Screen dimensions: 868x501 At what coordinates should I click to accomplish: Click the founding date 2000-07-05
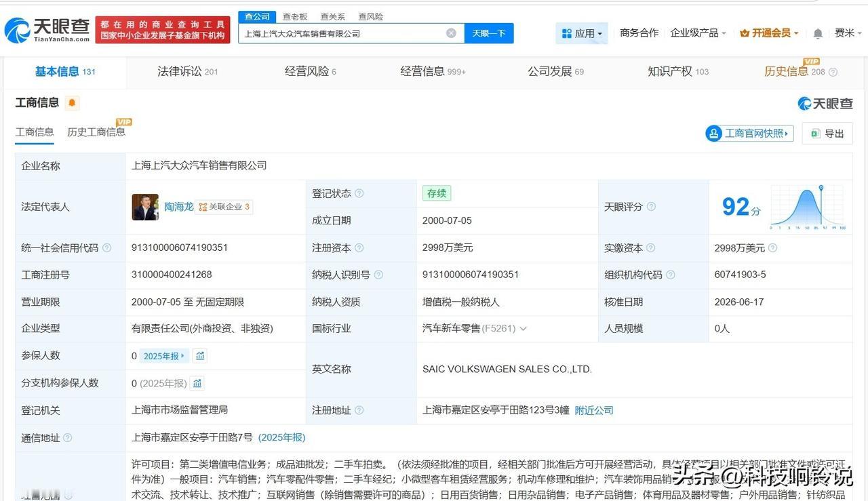(x=447, y=220)
